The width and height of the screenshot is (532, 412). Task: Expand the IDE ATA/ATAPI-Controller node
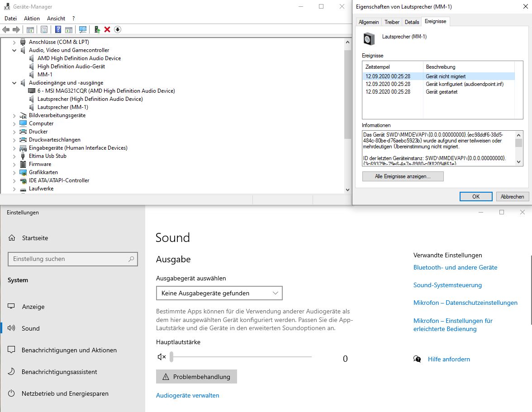click(14, 181)
